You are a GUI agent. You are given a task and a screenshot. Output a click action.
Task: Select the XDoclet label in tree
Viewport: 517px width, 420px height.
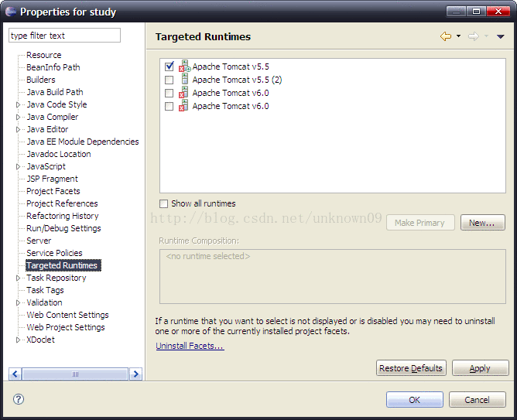[40, 340]
